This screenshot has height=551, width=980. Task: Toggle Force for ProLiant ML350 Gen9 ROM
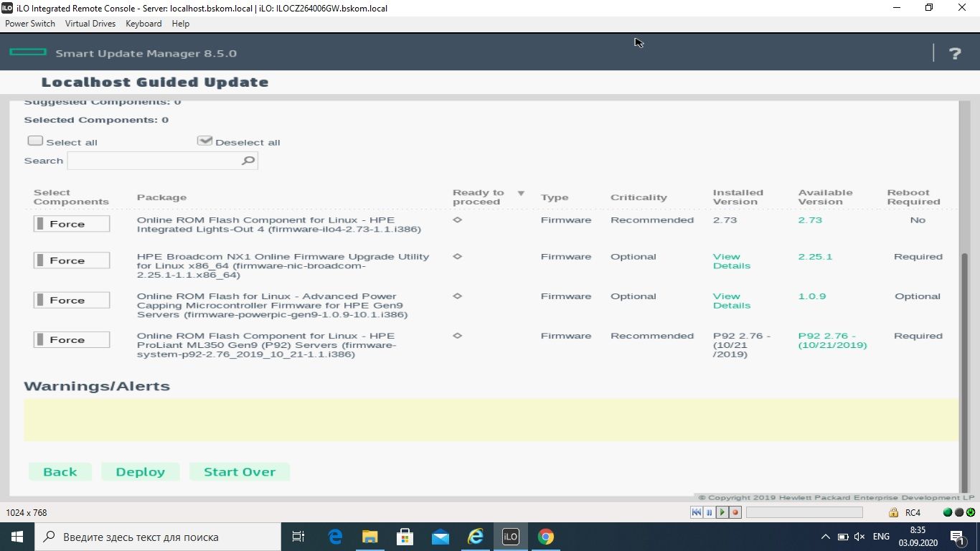(x=72, y=339)
